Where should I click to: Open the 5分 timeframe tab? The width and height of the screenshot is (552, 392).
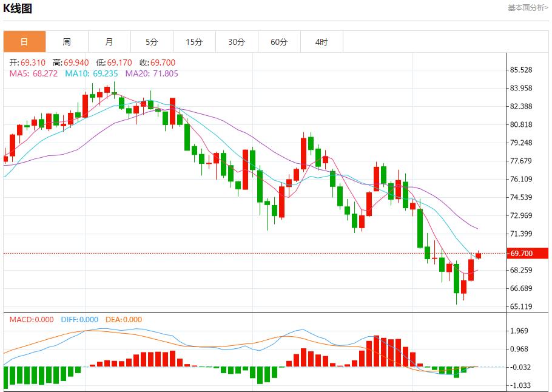click(152, 42)
